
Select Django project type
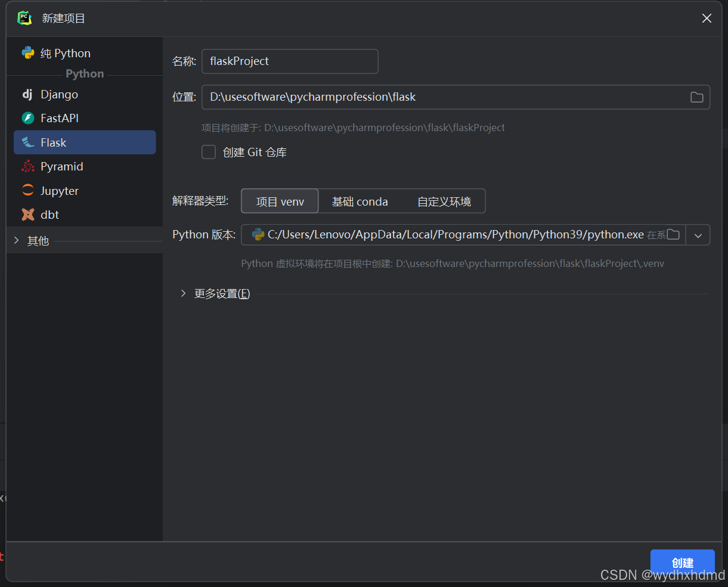point(85,94)
